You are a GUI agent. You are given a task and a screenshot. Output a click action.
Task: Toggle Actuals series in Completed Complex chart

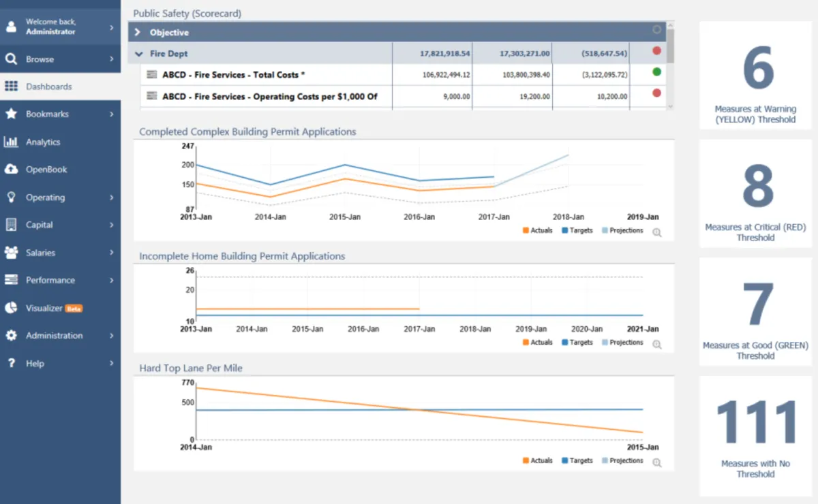click(537, 231)
